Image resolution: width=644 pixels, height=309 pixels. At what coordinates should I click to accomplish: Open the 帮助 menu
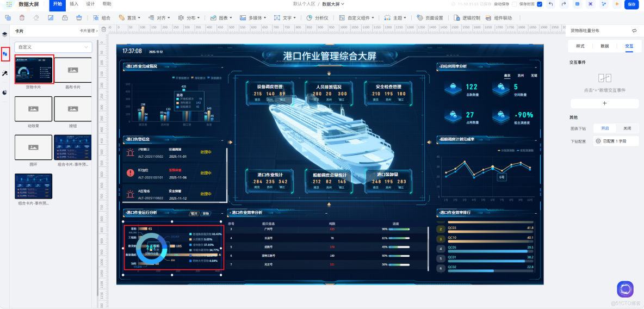coord(107,4)
